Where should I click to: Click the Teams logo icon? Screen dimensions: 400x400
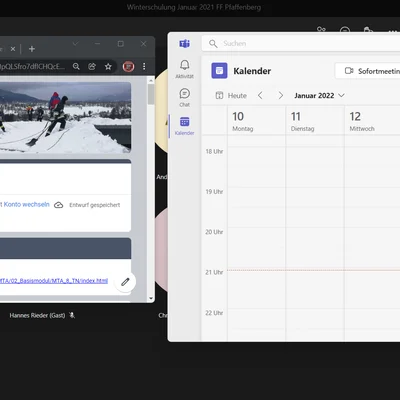click(184, 44)
